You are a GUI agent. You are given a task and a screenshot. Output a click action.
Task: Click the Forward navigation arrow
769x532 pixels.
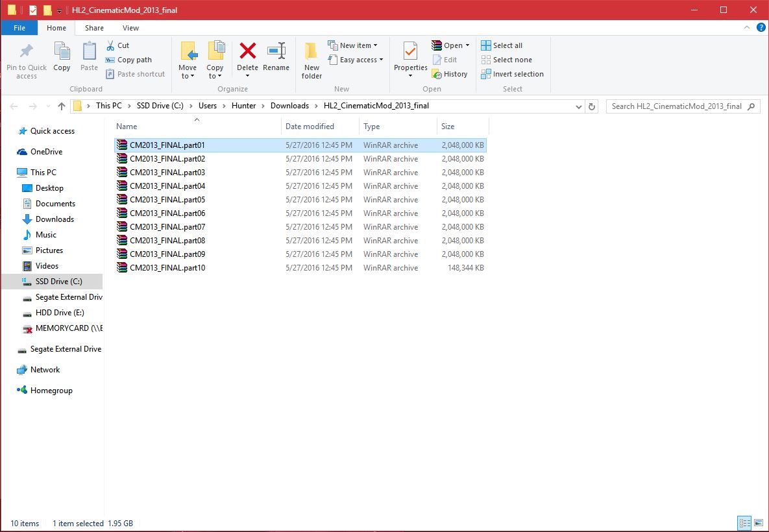(32, 106)
